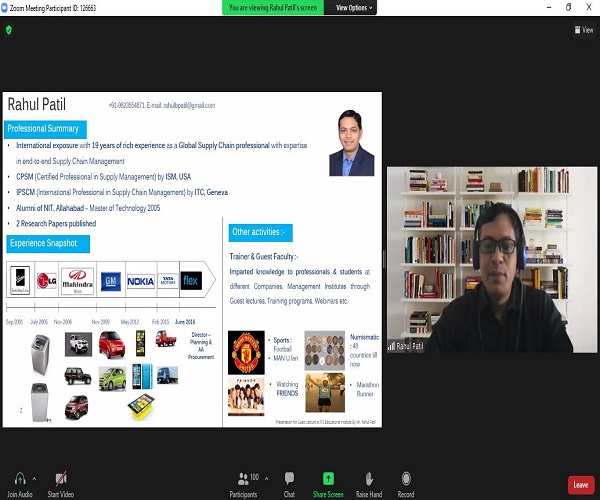Click the flex logo in experience timeline
The image size is (600, 500).
[x=191, y=280]
